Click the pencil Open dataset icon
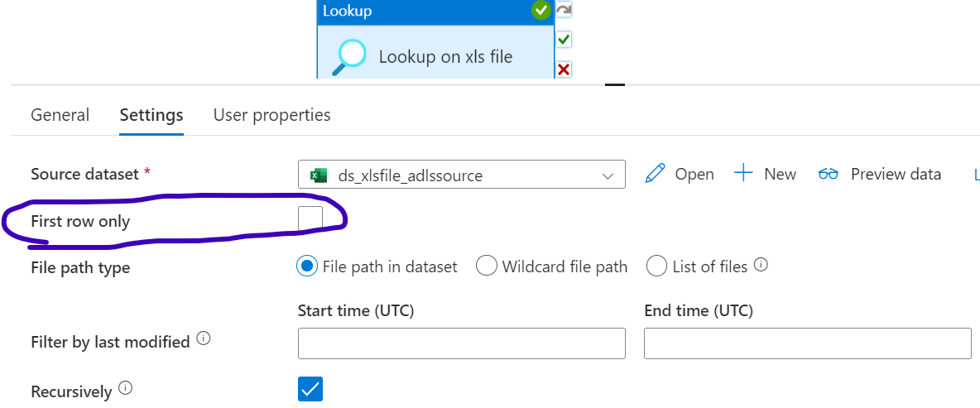This screenshot has width=980, height=408. (x=655, y=174)
